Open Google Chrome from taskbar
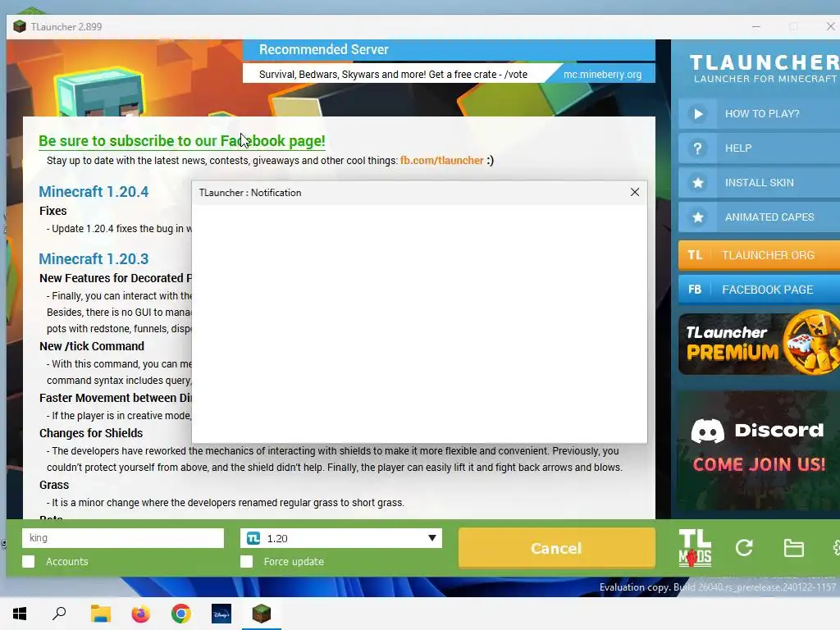840x630 pixels. point(181,614)
